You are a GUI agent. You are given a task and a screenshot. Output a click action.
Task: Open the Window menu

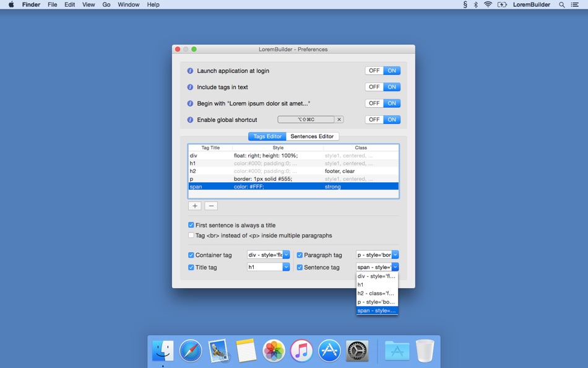pyautogui.click(x=128, y=4)
